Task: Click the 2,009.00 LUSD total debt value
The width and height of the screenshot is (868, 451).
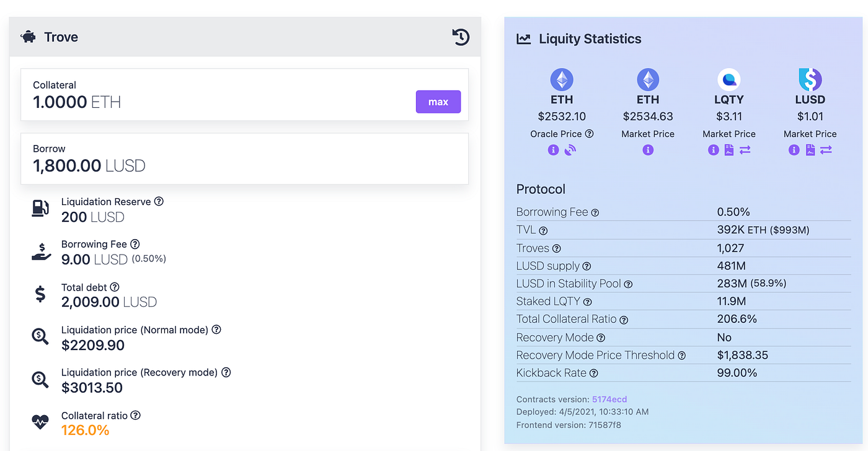Action: (x=109, y=302)
